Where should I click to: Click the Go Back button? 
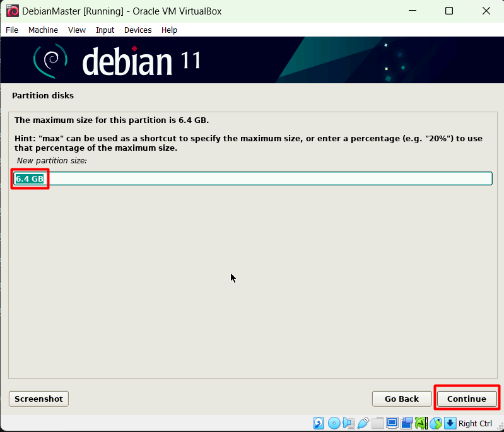(402, 399)
